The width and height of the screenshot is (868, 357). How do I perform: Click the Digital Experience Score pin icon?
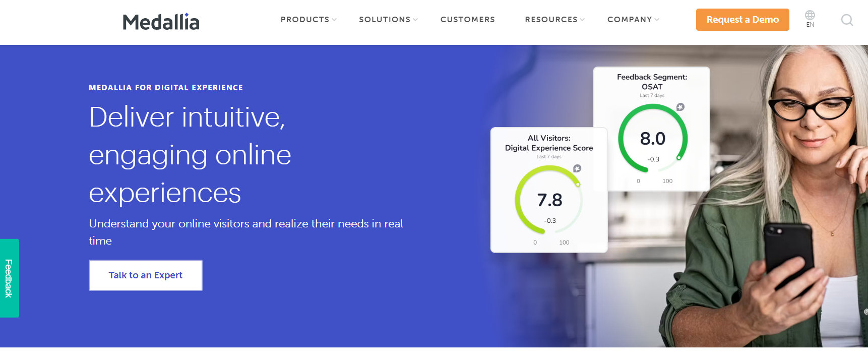click(577, 168)
